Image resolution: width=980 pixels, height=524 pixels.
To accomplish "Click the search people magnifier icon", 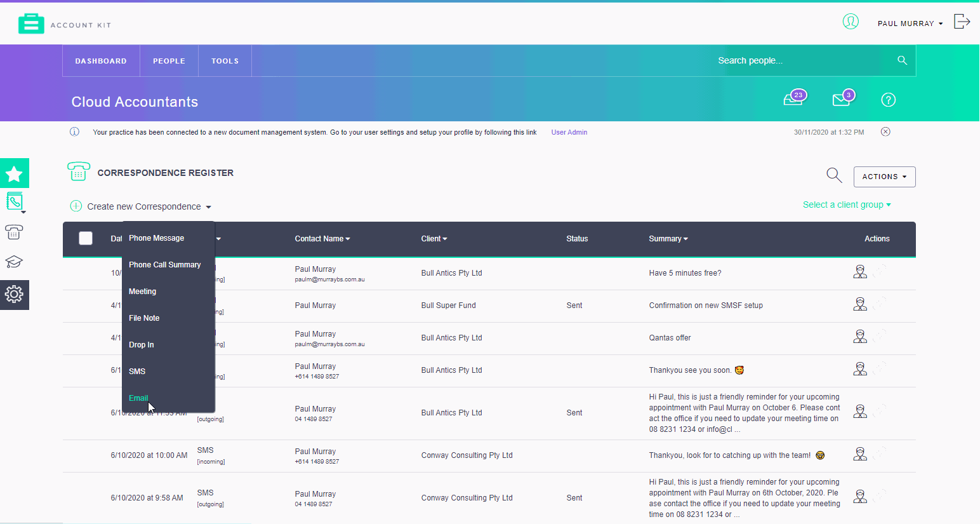I will tap(902, 60).
